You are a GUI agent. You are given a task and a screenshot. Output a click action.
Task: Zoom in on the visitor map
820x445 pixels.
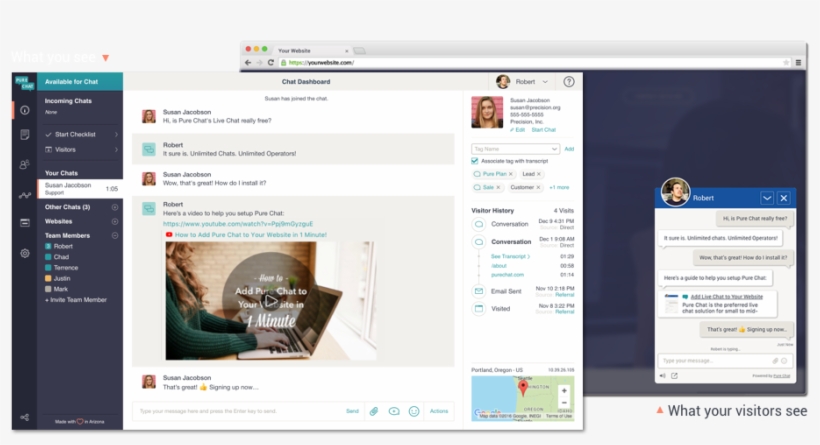[564, 391]
